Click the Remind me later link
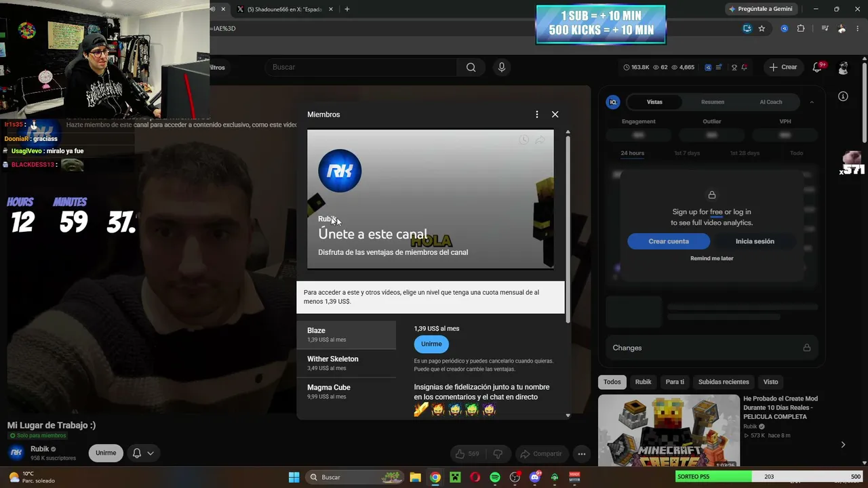This screenshot has height=488, width=868. pos(712,258)
